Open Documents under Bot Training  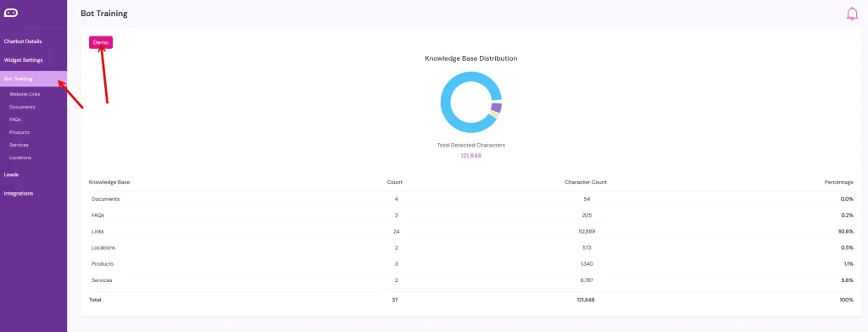click(x=22, y=107)
